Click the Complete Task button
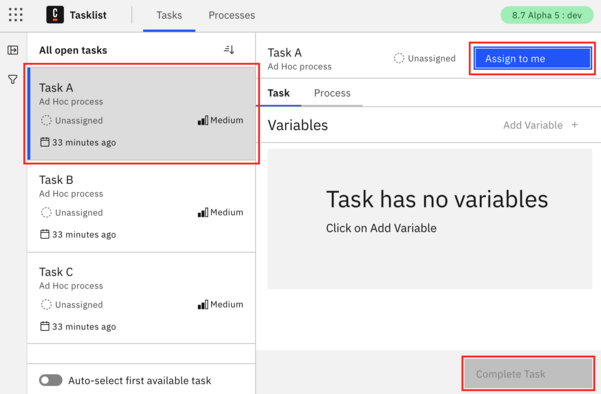601x394 pixels. click(529, 374)
